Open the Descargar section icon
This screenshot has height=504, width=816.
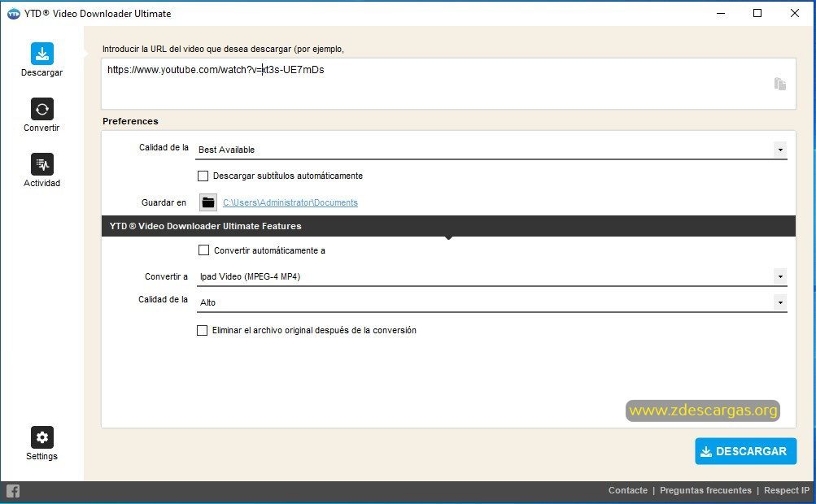point(42,54)
